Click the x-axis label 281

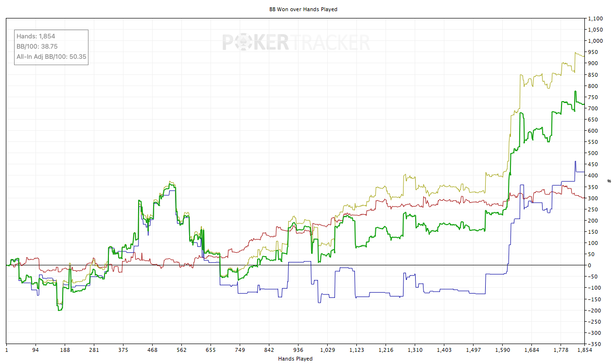[x=94, y=350]
